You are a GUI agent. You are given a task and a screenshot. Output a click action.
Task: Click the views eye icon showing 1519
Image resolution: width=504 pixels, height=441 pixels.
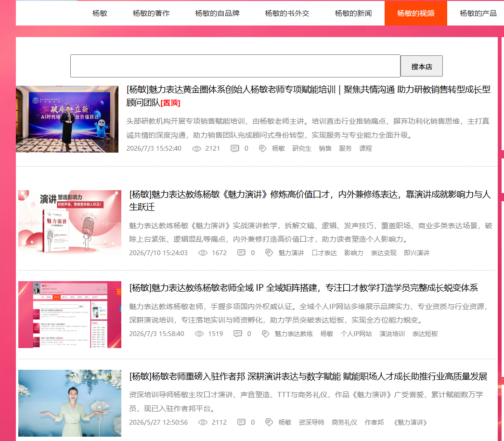[x=199, y=334]
